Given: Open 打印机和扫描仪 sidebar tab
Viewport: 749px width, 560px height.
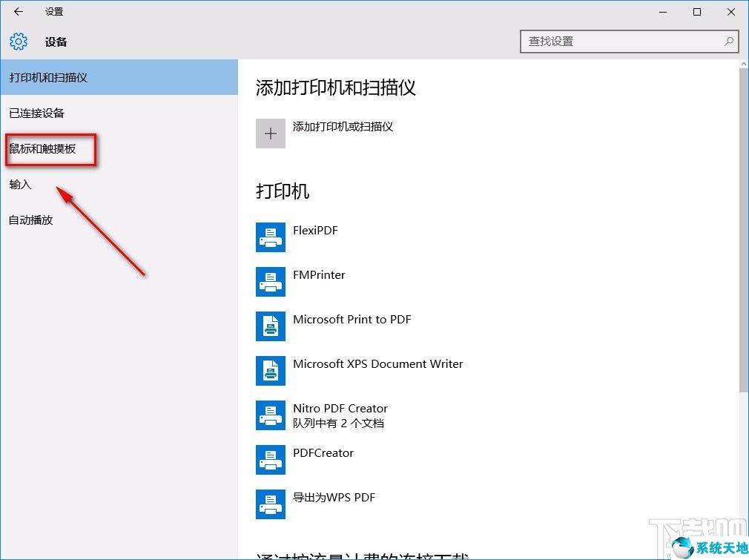Looking at the screenshot, I should [x=119, y=77].
